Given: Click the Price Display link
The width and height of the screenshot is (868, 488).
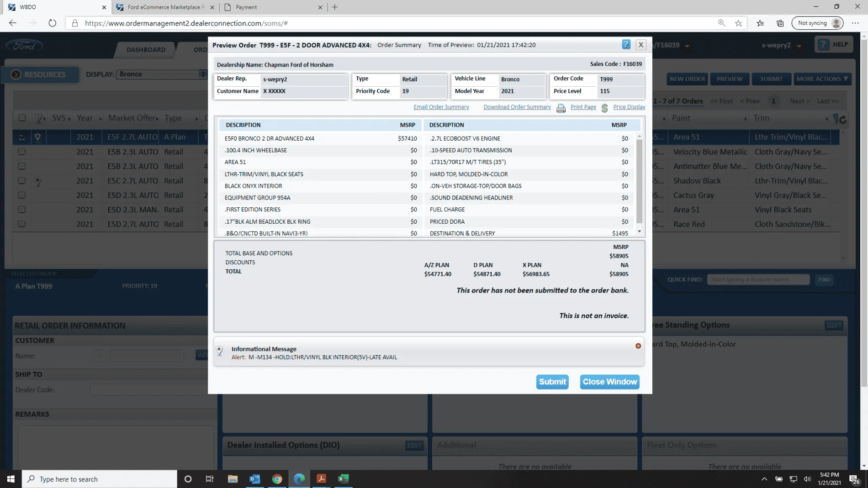Looking at the screenshot, I should point(629,107).
